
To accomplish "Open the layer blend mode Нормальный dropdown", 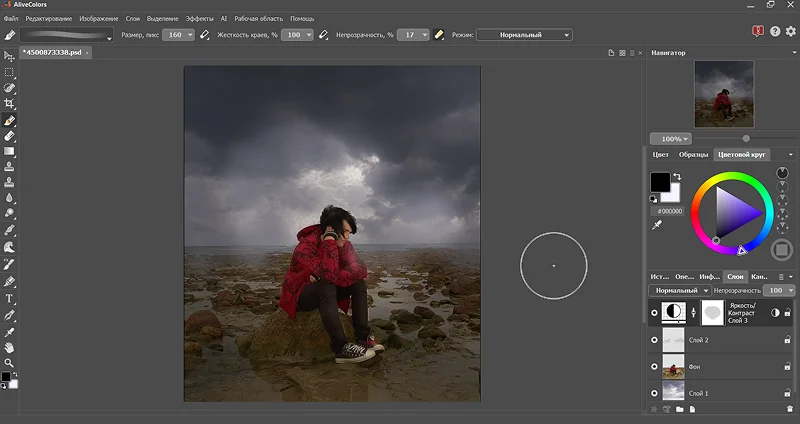I will tap(680, 290).
